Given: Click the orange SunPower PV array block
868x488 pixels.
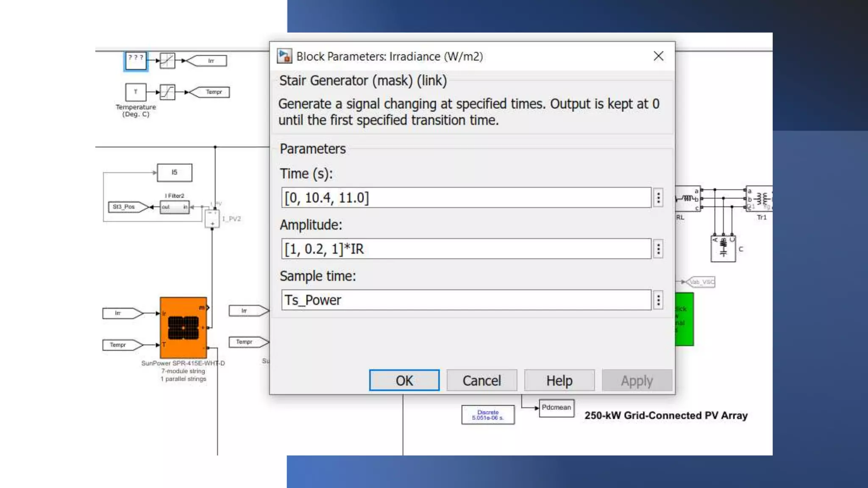Looking at the screenshot, I should (x=183, y=327).
